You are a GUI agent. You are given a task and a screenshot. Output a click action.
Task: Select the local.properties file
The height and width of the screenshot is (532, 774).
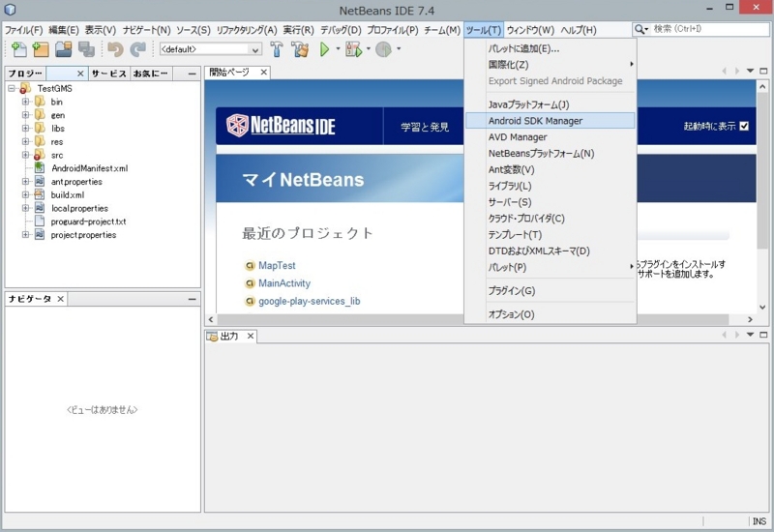click(x=79, y=208)
